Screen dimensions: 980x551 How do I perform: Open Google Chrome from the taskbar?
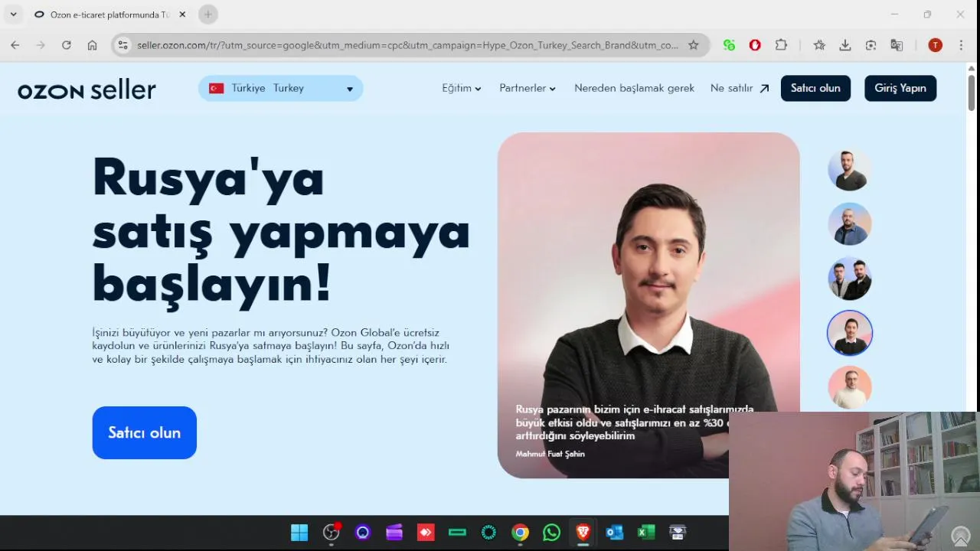point(520,533)
